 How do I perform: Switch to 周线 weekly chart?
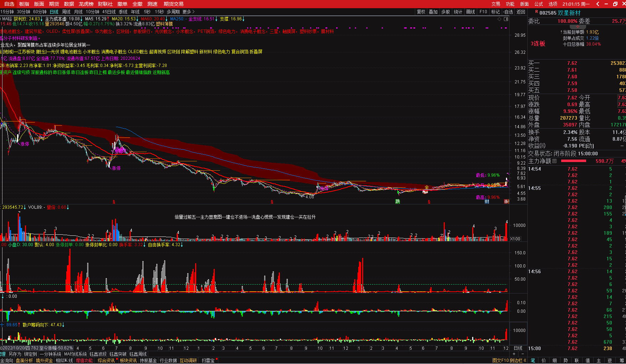(x=66, y=12)
